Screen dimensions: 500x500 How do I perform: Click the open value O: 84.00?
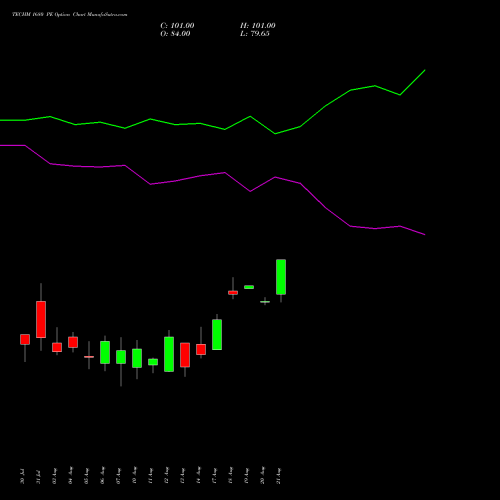175,34
